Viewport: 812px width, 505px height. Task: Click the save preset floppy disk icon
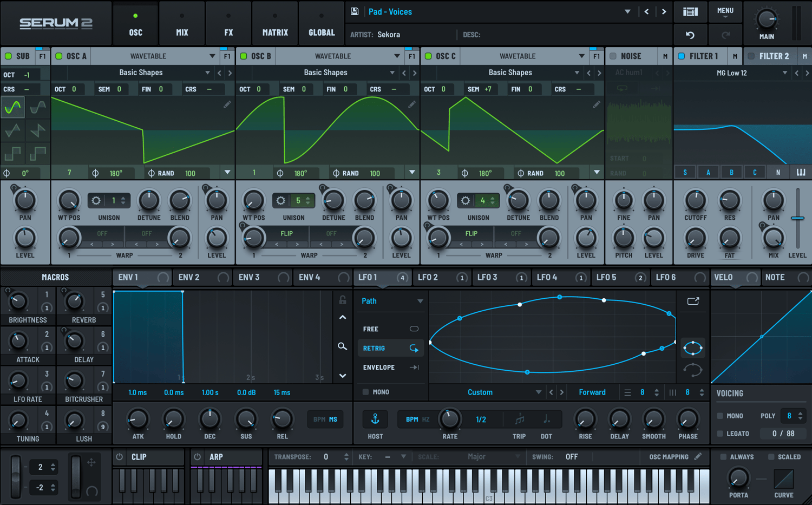click(355, 11)
